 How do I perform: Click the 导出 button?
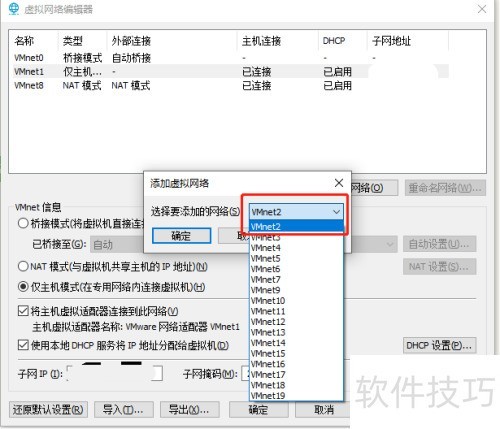click(189, 410)
